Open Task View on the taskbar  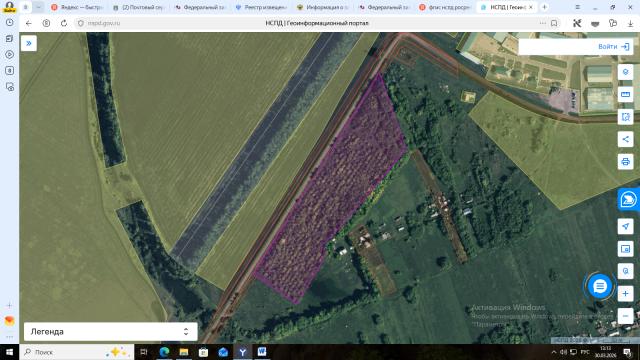click(144, 352)
